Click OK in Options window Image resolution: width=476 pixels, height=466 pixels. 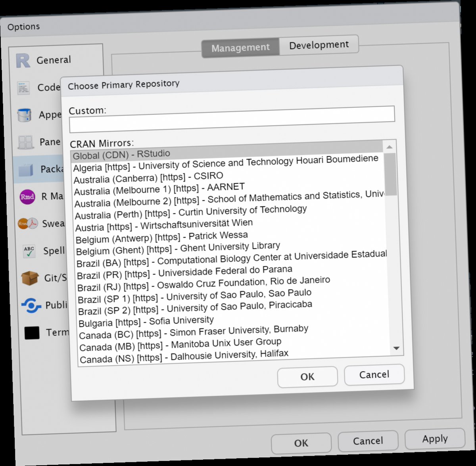pos(301,443)
